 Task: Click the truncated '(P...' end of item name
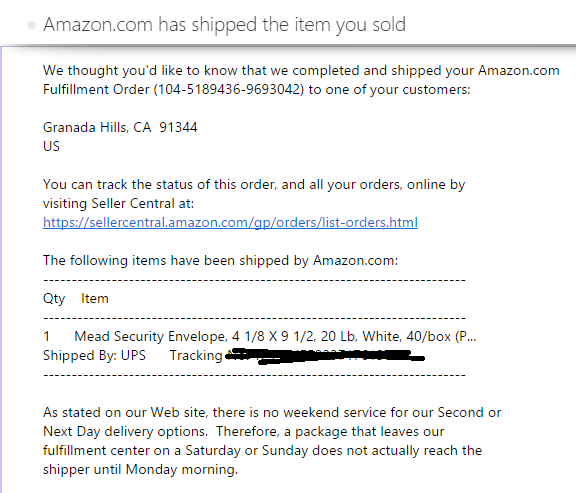click(x=465, y=337)
